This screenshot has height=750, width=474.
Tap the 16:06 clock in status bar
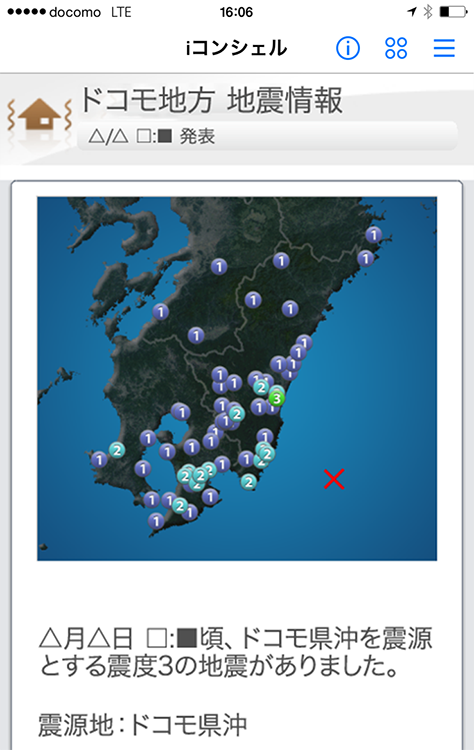[236, 12]
